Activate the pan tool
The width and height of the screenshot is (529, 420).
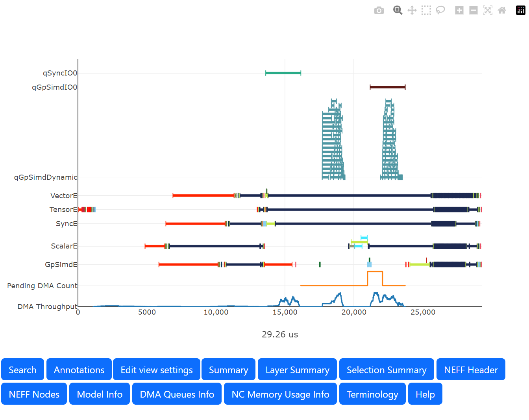(412, 10)
